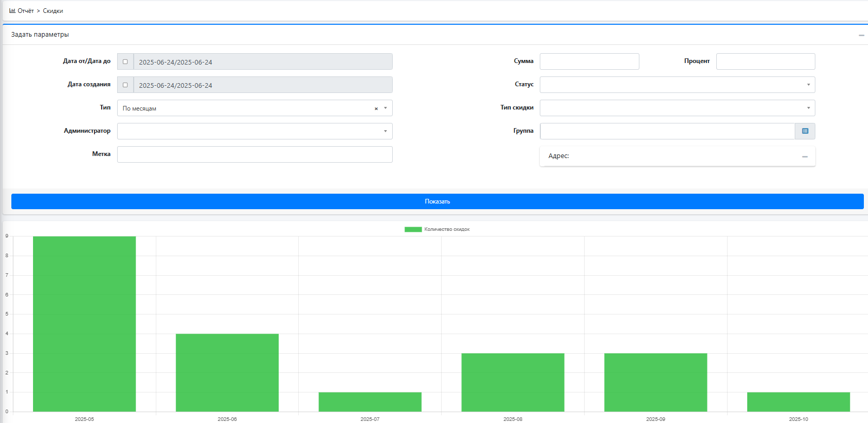
Task: Collapse the Адрес section
Action: (805, 156)
